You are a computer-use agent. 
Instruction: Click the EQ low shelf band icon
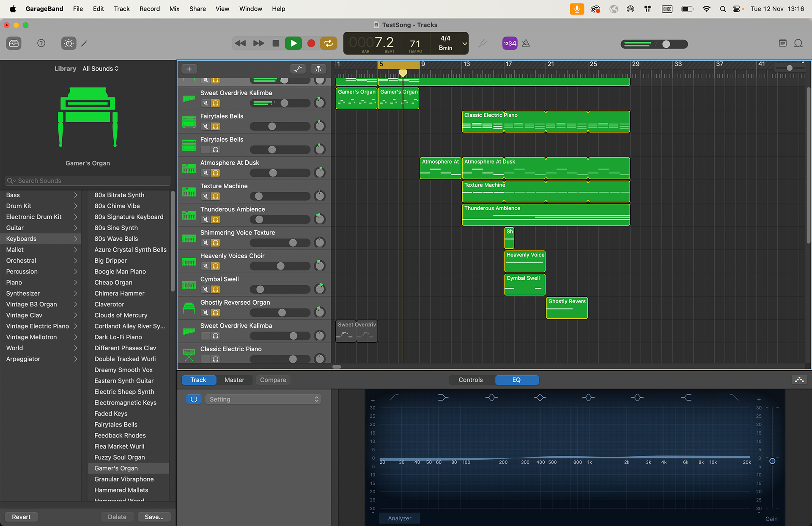[443, 397]
